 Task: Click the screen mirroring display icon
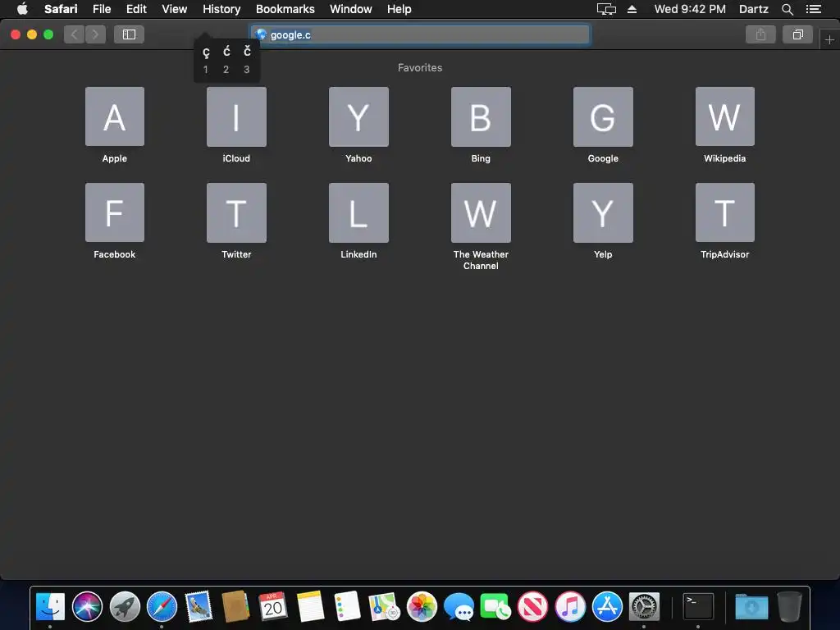tap(606, 9)
